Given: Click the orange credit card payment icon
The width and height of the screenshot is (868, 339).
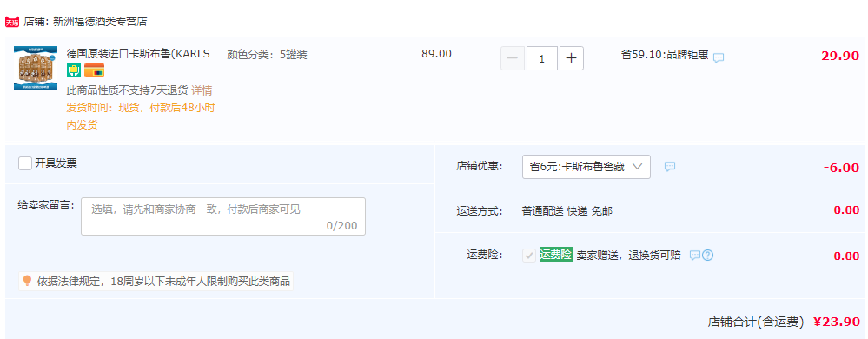Looking at the screenshot, I should coord(94,70).
